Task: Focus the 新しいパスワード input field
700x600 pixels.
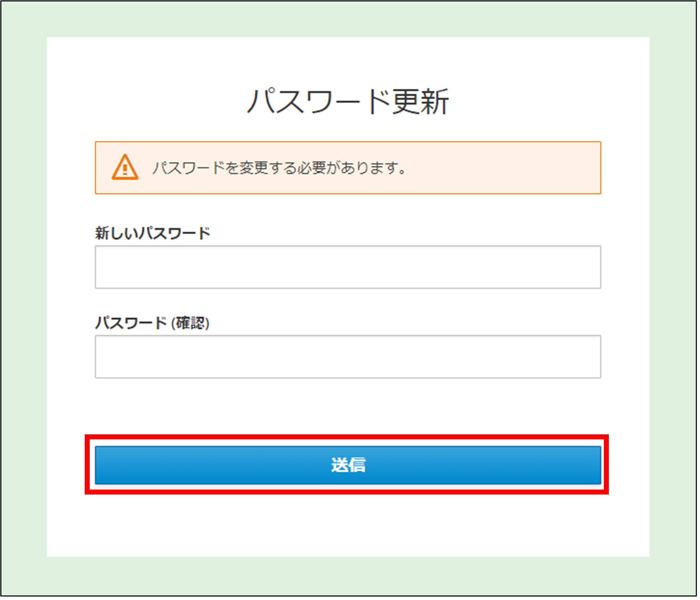Action: pos(348,267)
